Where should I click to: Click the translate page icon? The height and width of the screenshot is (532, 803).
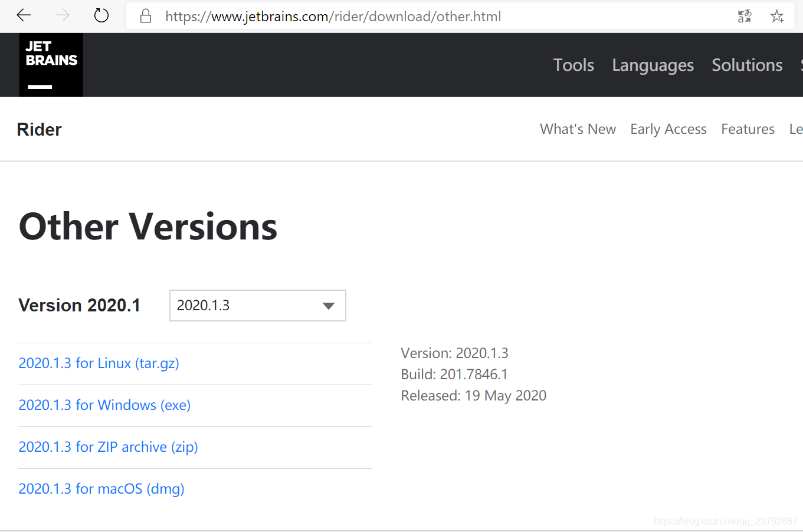coord(745,16)
